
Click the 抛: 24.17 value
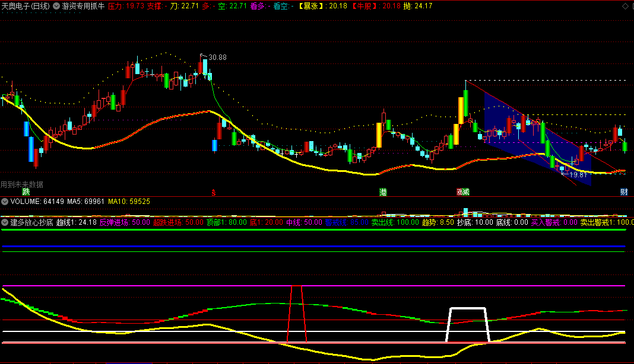pos(418,6)
